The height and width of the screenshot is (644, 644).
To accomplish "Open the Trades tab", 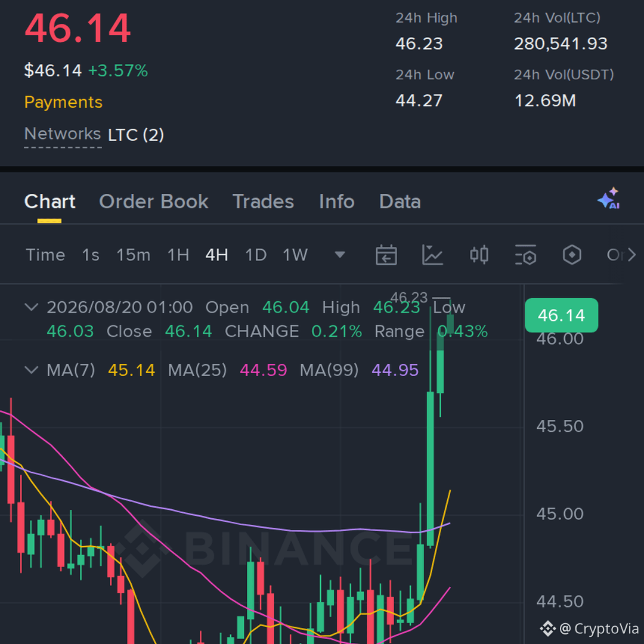I will point(264,202).
